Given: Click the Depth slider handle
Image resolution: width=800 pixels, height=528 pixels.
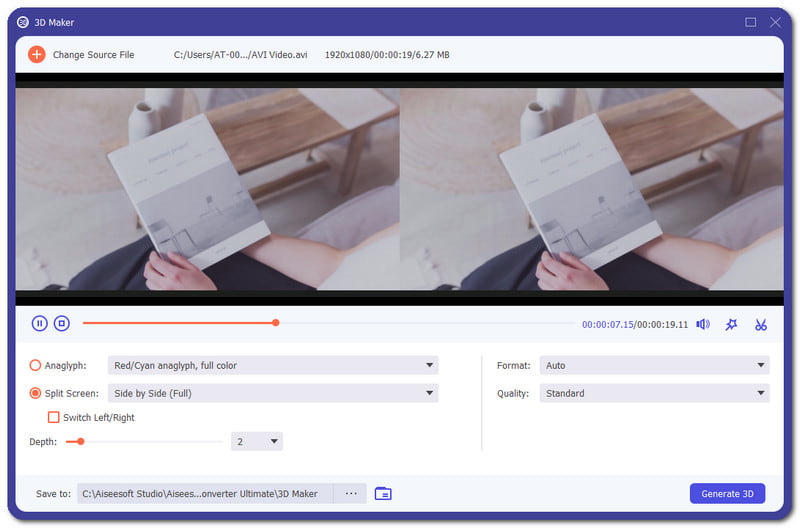Looking at the screenshot, I should tap(81, 441).
